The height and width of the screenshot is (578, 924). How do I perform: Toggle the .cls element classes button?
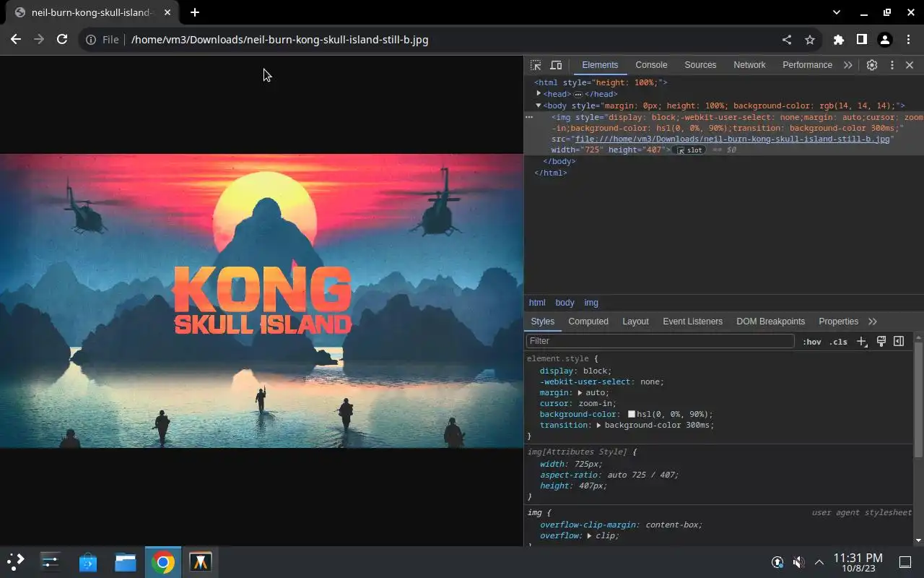pos(838,342)
